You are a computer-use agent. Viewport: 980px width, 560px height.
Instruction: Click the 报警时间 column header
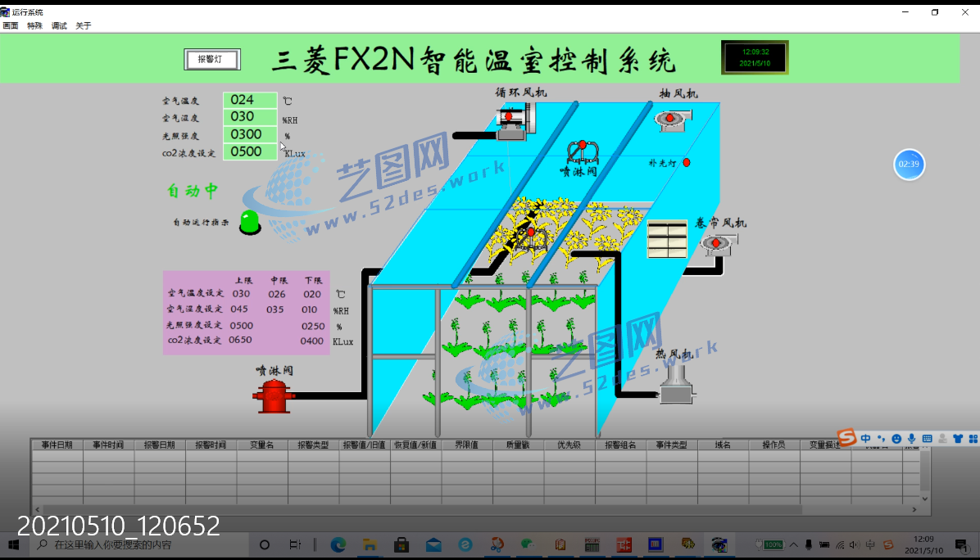tap(211, 445)
